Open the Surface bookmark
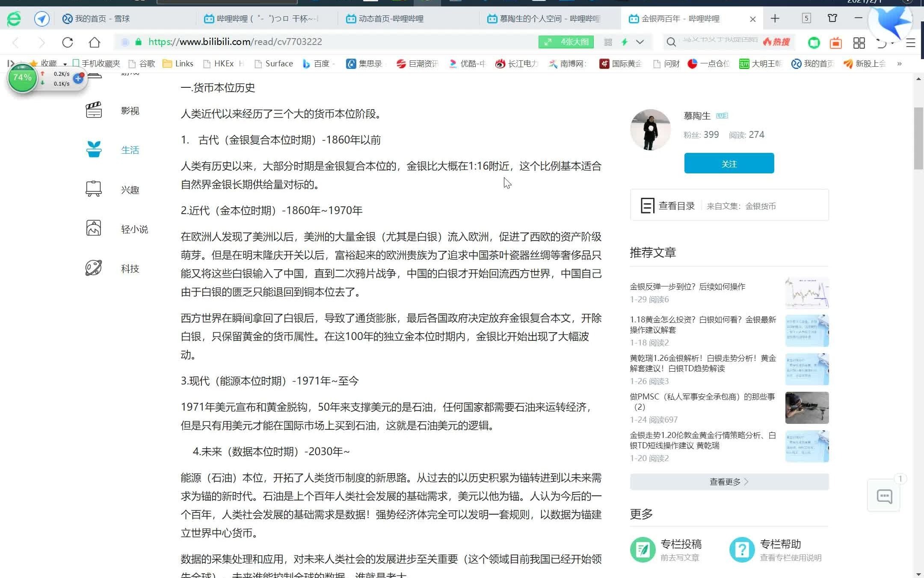924x578 pixels. click(274, 64)
